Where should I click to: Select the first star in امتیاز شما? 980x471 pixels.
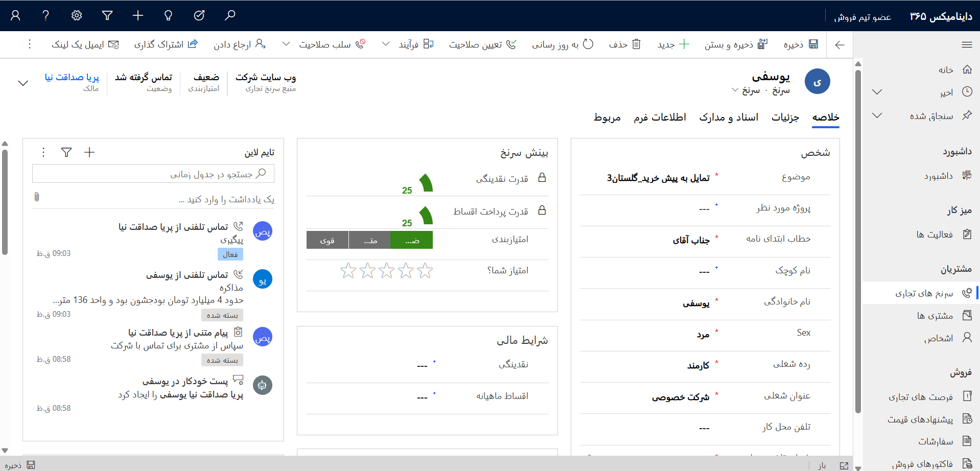(x=425, y=271)
